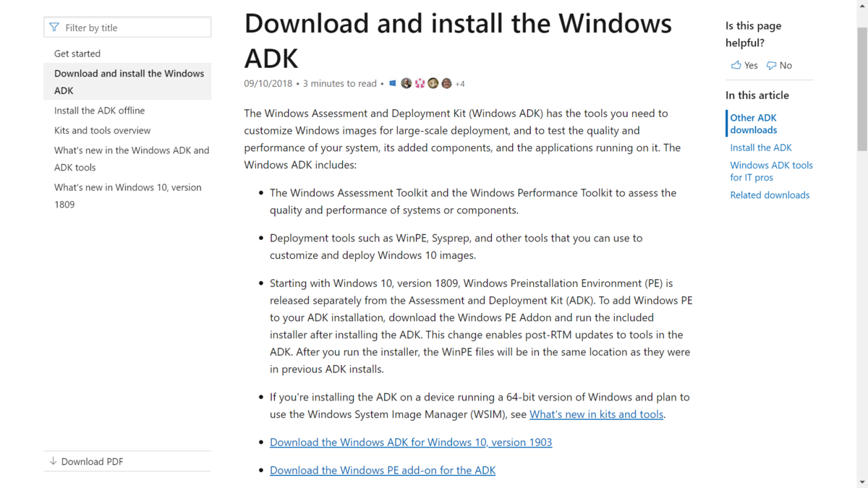
Task: Click the Windows logo contributor avatar
Action: click(x=393, y=83)
